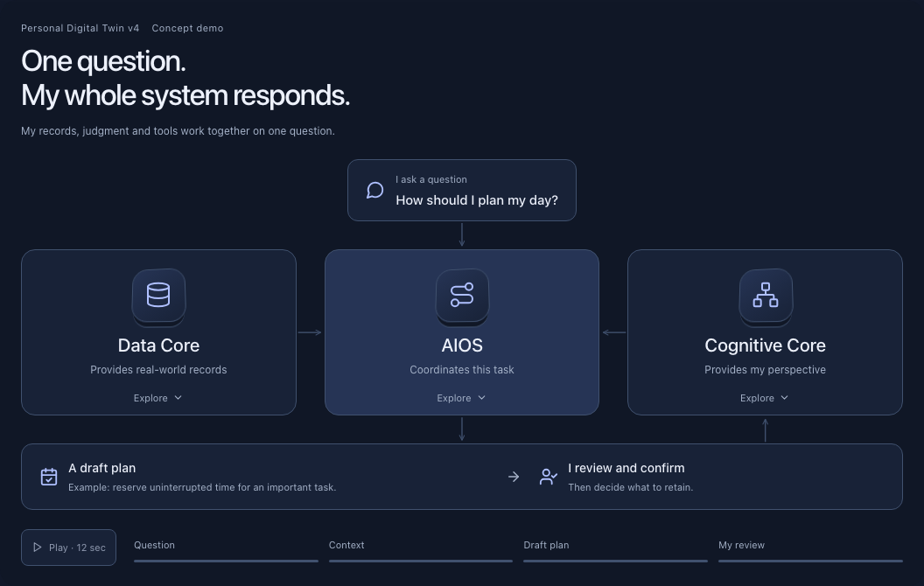924x586 pixels.
Task: Click 'Coordinates this task' text
Action: click(462, 369)
